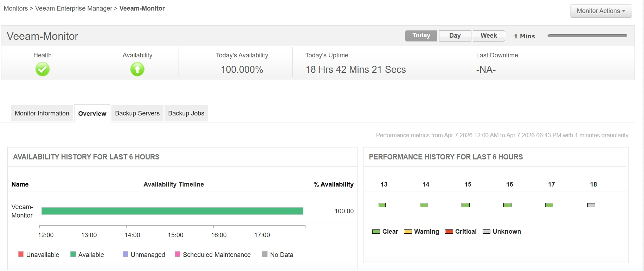Switch time range to Day

click(x=455, y=36)
